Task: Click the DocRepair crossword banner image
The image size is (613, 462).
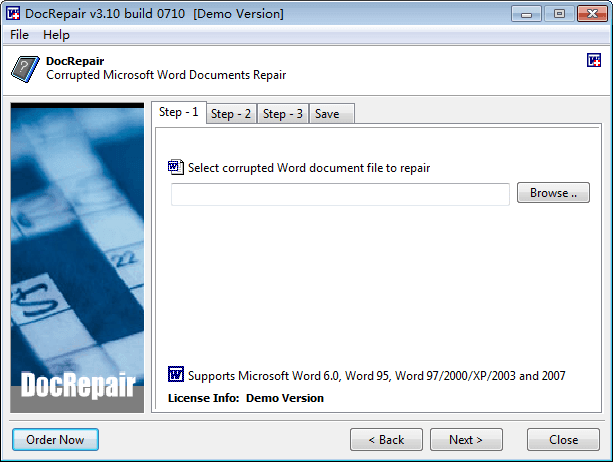Action: tap(77, 258)
